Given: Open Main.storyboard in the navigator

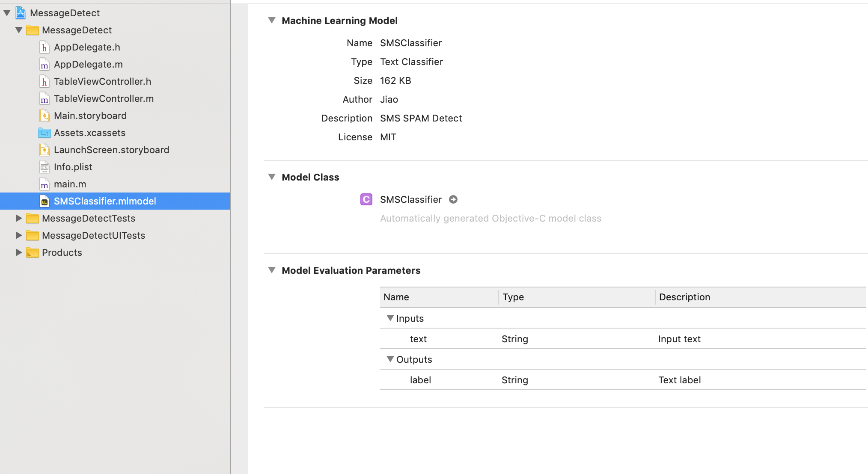Looking at the screenshot, I should 90,116.
